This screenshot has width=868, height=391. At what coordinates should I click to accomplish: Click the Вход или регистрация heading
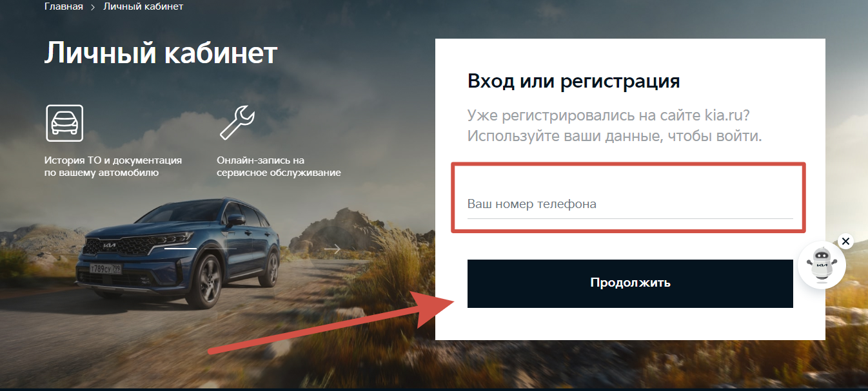(x=574, y=82)
